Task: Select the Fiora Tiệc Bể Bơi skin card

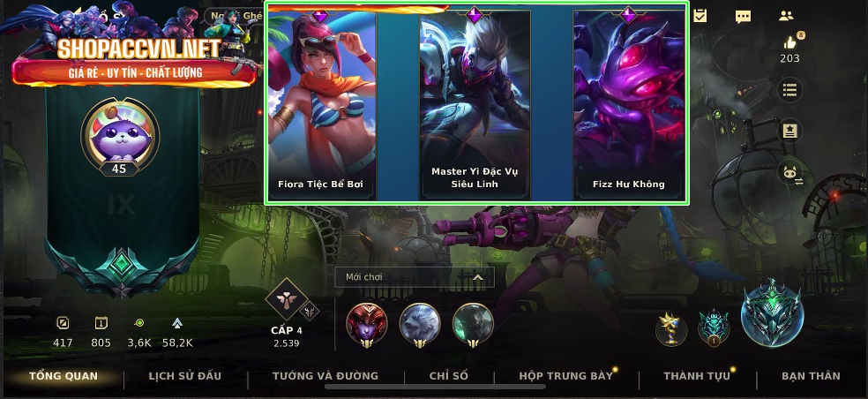Action: pyautogui.click(x=322, y=105)
